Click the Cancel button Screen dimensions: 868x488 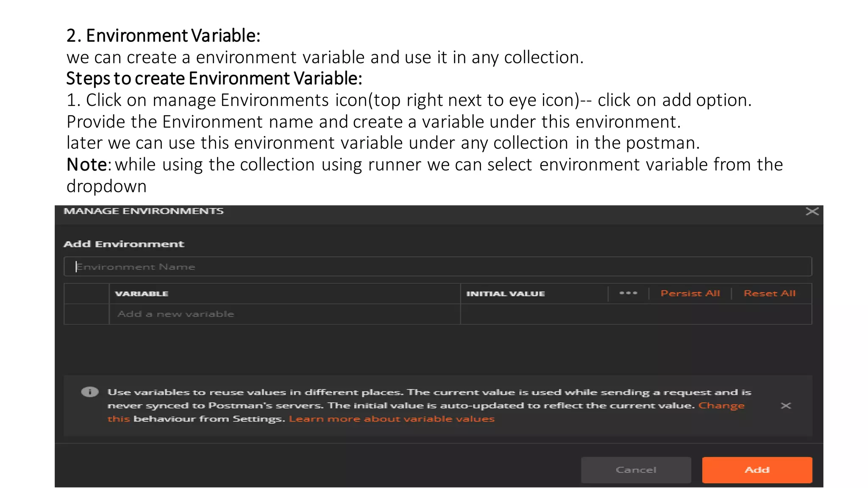[636, 470]
